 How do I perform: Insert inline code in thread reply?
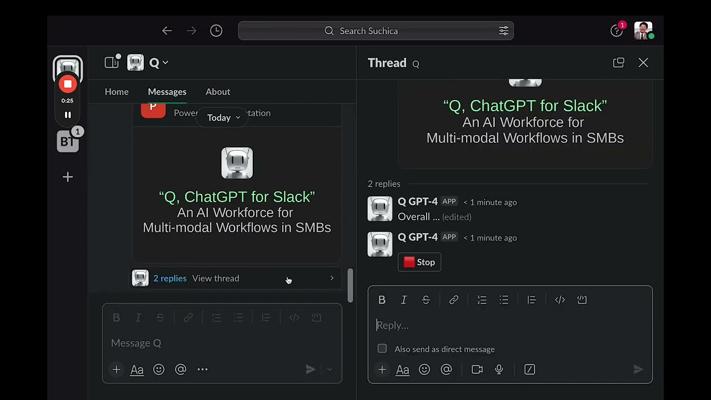click(x=560, y=300)
